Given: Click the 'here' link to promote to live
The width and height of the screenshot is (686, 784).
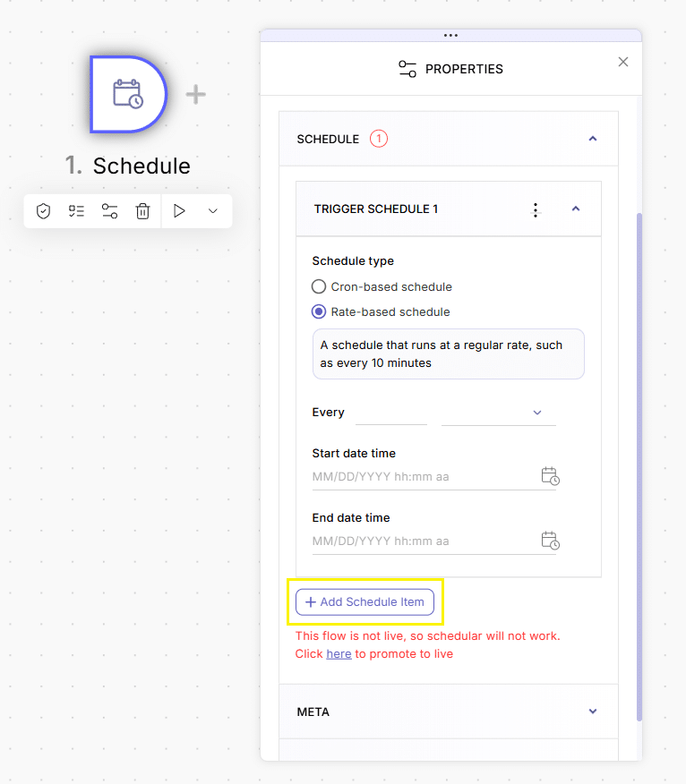Looking at the screenshot, I should pos(339,654).
